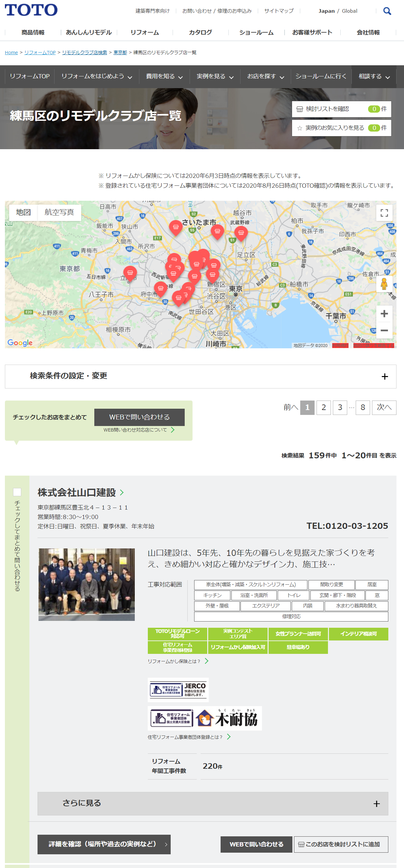Image resolution: width=404 pixels, height=868 pixels.
Task: Click 詳細を確認（場所や過去の実例など） button
Action: tap(104, 844)
